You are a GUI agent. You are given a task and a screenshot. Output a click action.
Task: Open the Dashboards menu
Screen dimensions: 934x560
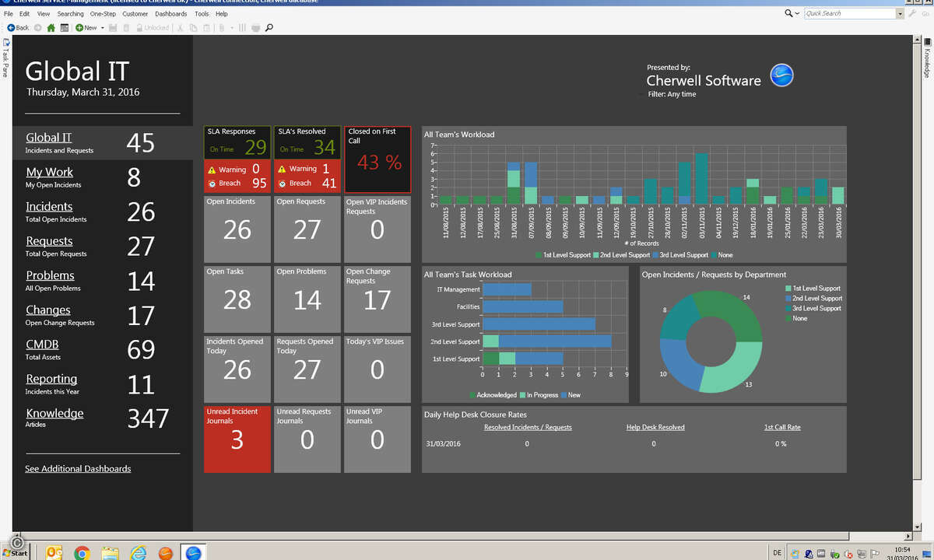point(171,14)
